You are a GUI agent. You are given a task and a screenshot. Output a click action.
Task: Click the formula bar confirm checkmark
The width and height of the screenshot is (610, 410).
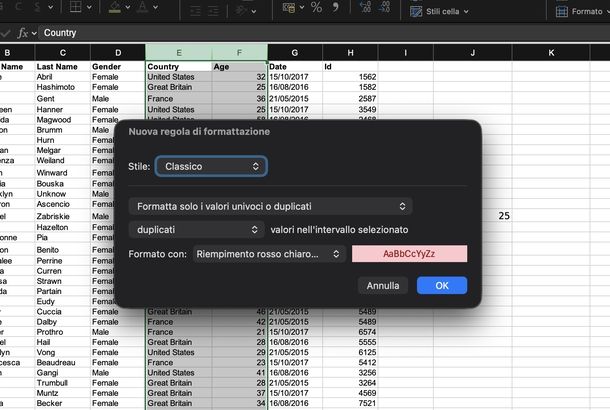[x=5, y=33]
